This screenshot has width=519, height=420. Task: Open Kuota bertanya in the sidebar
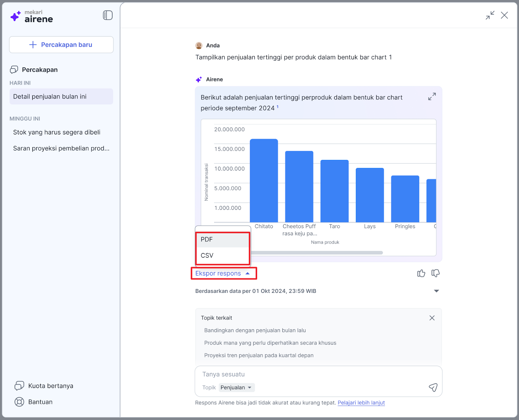44,386
